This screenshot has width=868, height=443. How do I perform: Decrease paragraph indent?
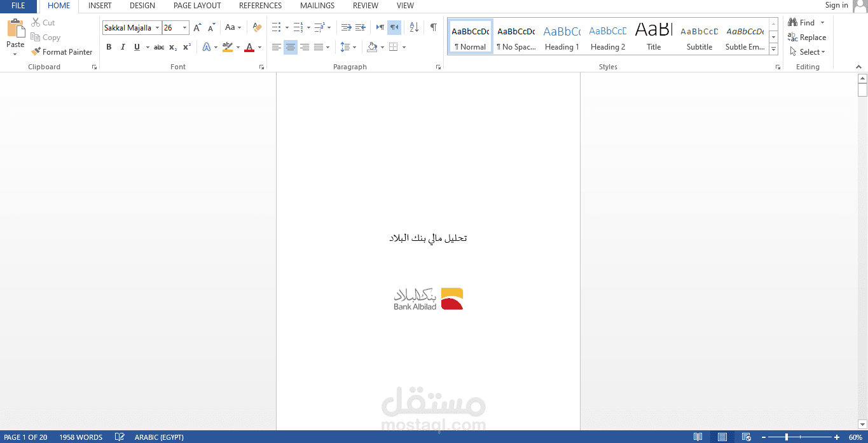click(347, 27)
